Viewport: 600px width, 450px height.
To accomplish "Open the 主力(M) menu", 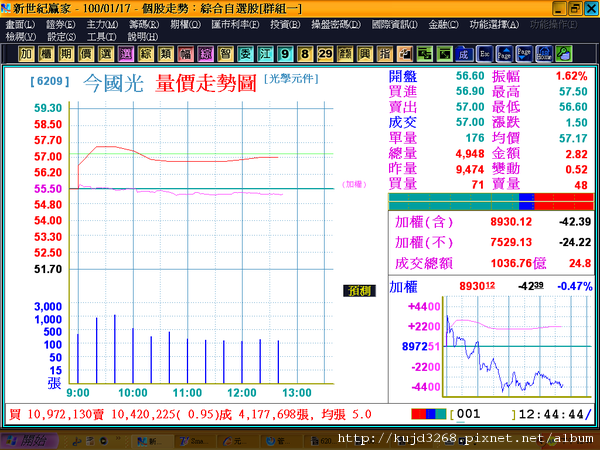I will 102,24.
